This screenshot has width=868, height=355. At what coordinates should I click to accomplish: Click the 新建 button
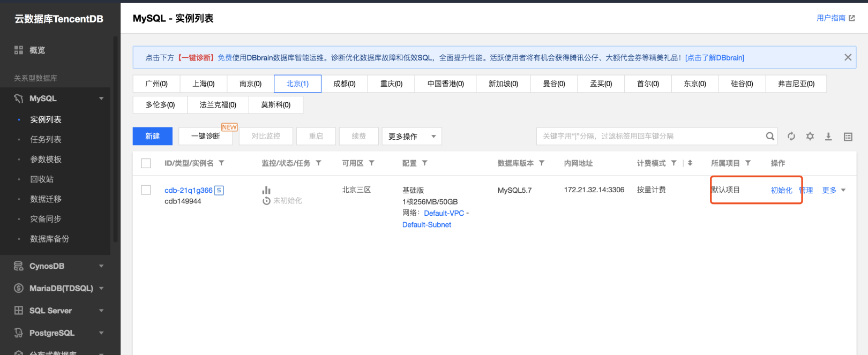point(153,136)
